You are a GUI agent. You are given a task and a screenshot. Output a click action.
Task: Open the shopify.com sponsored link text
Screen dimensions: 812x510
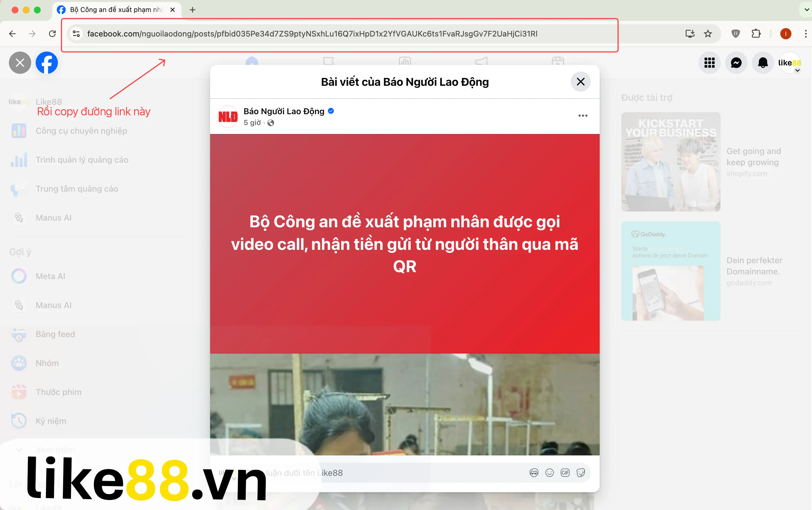pyautogui.click(x=746, y=174)
